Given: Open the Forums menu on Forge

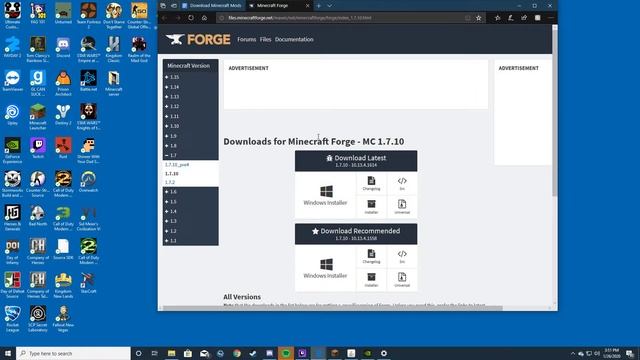Looking at the screenshot, I should point(247,40).
